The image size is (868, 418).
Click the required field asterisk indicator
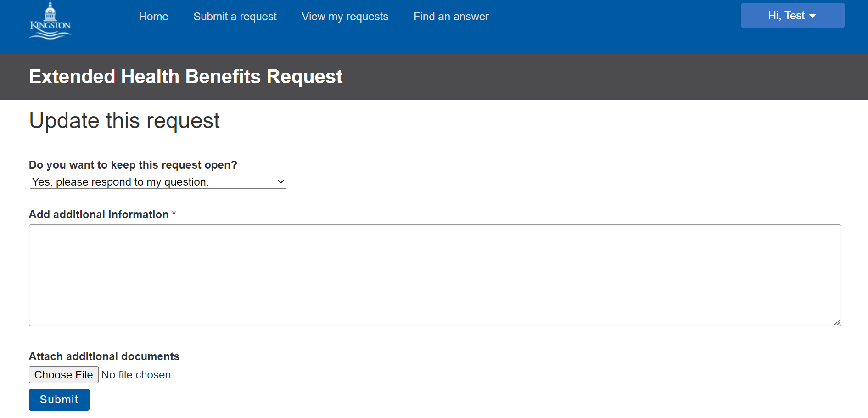pos(174,213)
